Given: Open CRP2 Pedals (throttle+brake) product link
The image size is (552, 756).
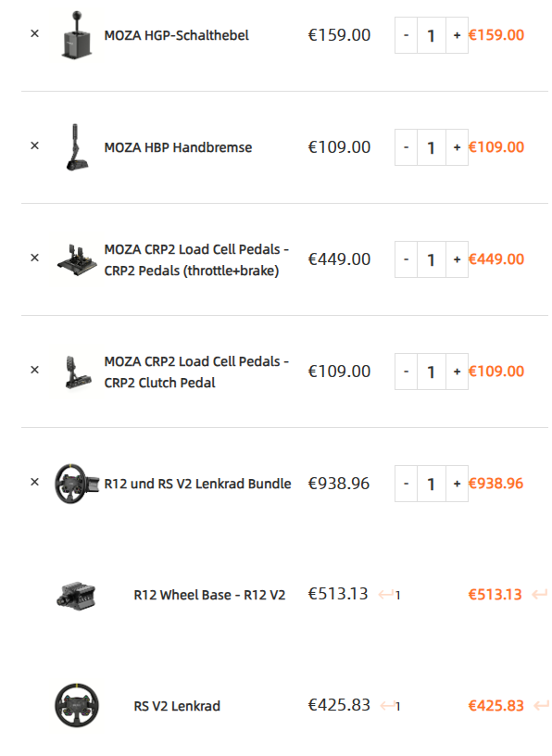Looking at the screenshot, I should pos(196,259).
